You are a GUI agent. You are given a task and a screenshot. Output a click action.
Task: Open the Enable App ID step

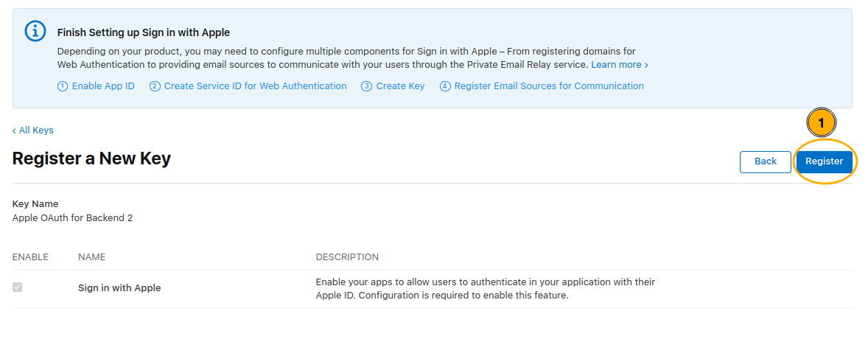tap(103, 86)
